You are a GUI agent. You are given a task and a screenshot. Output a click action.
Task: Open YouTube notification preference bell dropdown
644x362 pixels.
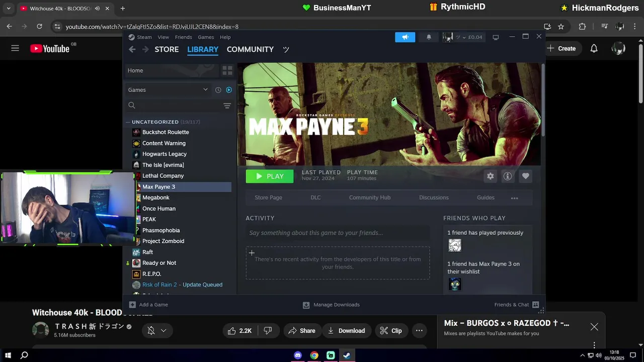coord(156,330)
